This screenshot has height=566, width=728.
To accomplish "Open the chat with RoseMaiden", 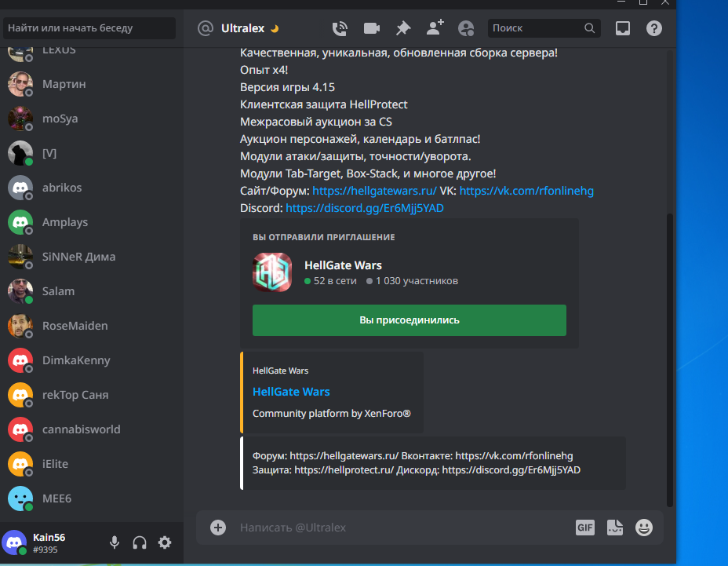I will click(91, 326).
